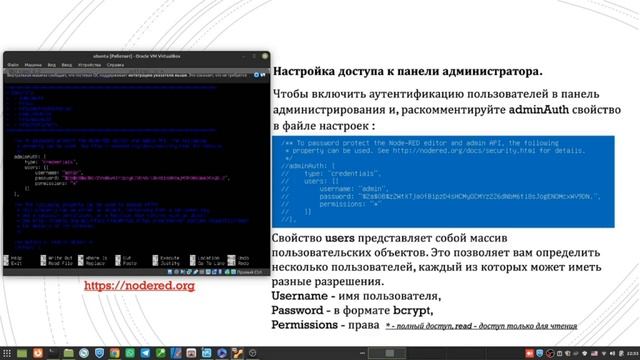
Task: Open the Справка menu in VirtualBox
Action: (x=116, y=65)
